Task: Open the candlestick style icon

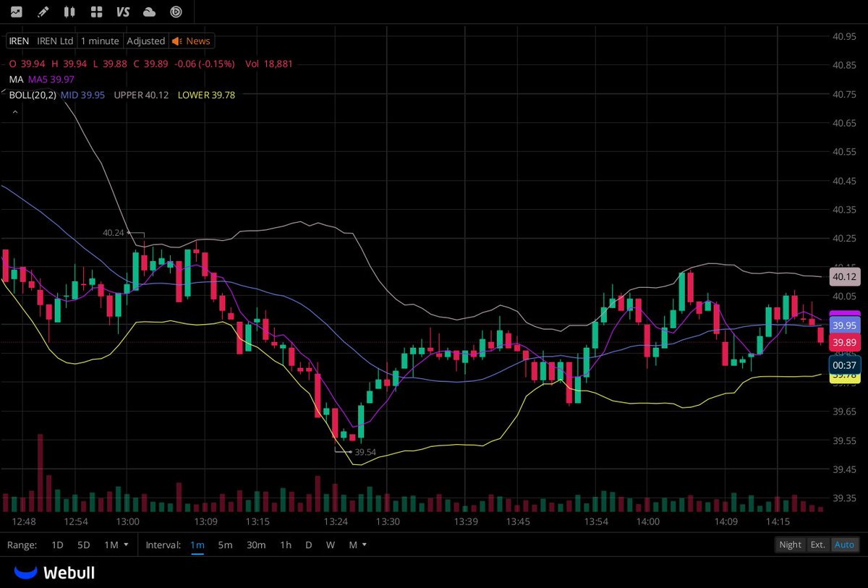Action: pos(69,12)
